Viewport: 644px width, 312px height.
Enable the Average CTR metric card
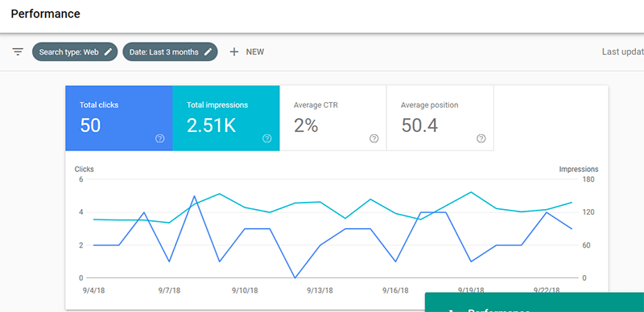point(333,118)
